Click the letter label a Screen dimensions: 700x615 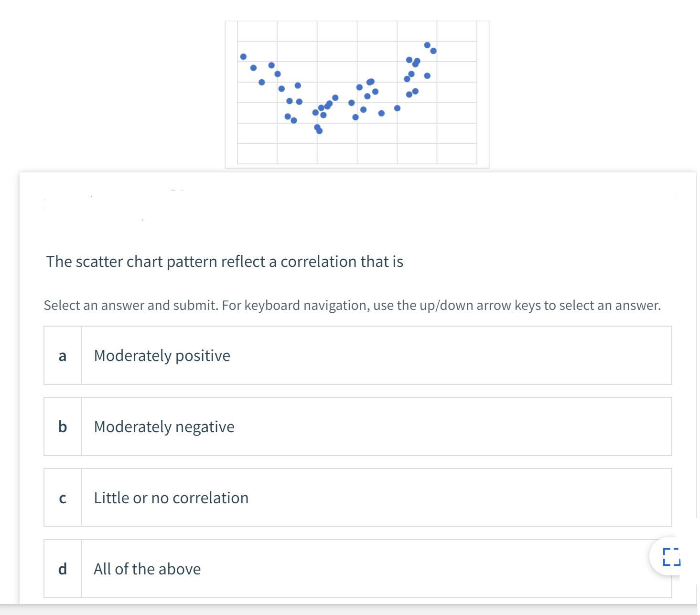tap(62, 355)
